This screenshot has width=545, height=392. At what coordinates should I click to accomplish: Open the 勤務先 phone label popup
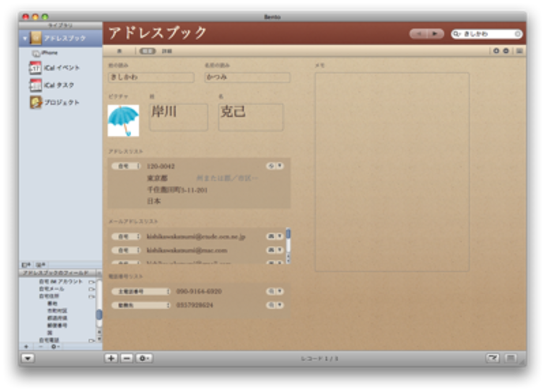[141, 305]
